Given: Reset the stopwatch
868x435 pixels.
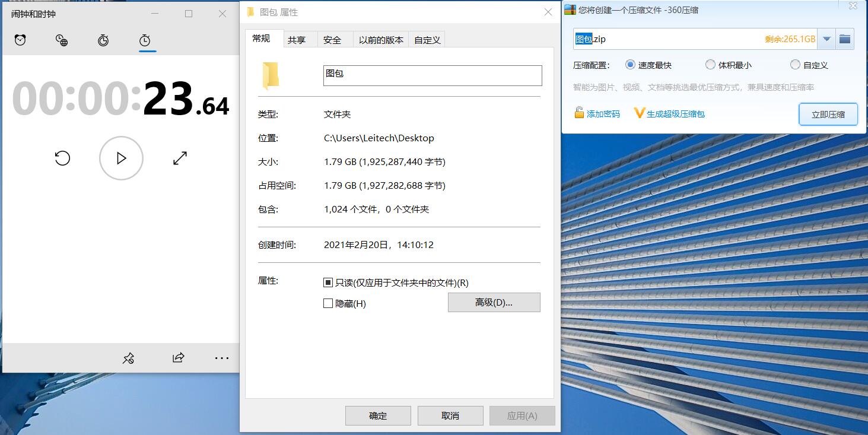Looking at the screenshot, I should tap(62, 158).
